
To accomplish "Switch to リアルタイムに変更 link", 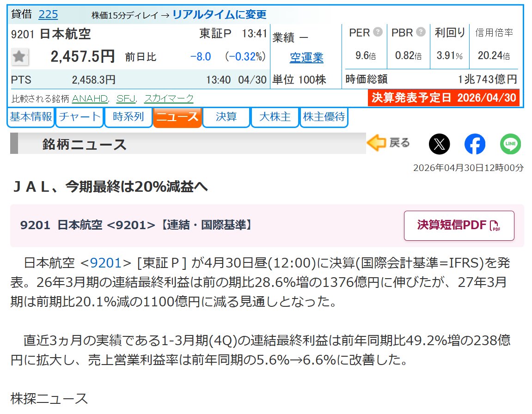I will [x=220, y=15].
